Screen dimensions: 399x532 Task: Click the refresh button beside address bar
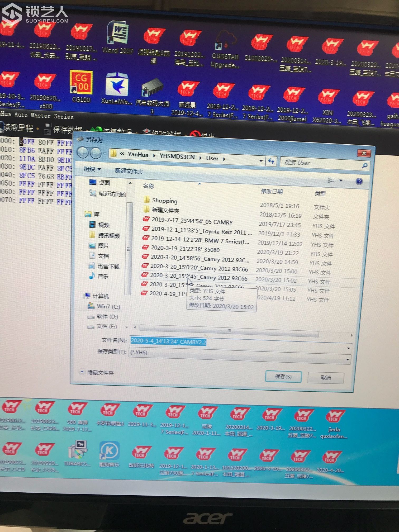[x=271, y=161]
